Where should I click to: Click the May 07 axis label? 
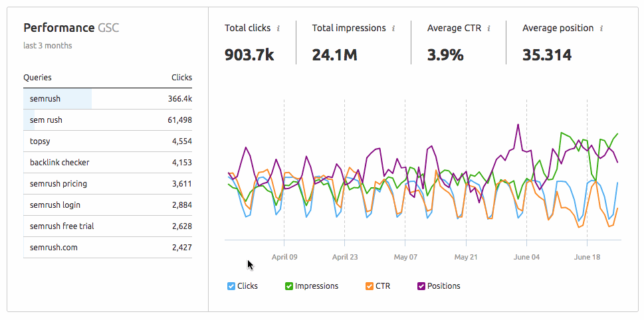click(x=405, y=257)
